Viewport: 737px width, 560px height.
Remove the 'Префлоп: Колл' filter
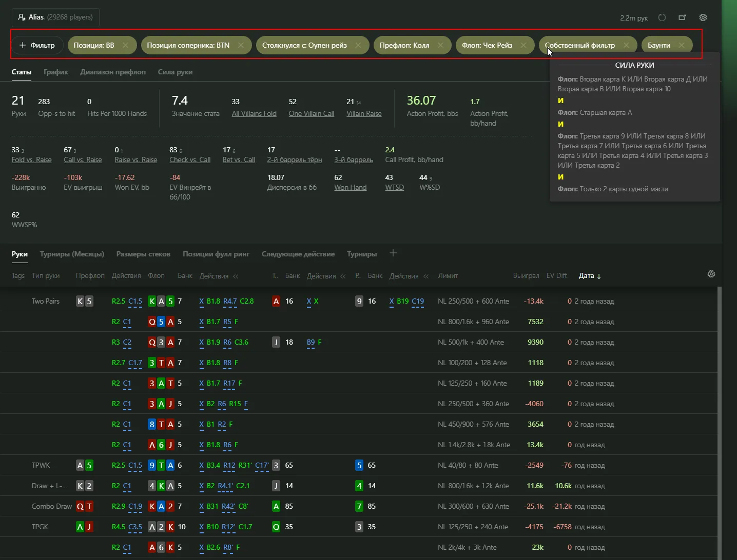440,45
